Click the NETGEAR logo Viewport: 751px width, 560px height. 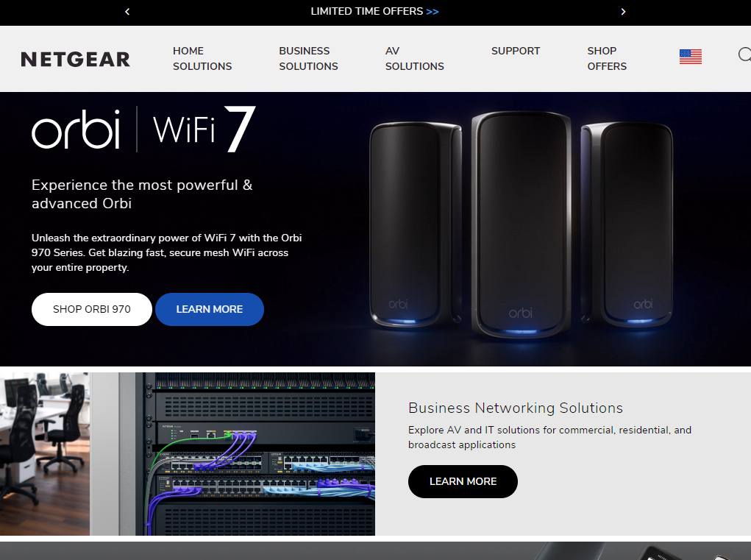pyautogui.click(x=75, y=60)
